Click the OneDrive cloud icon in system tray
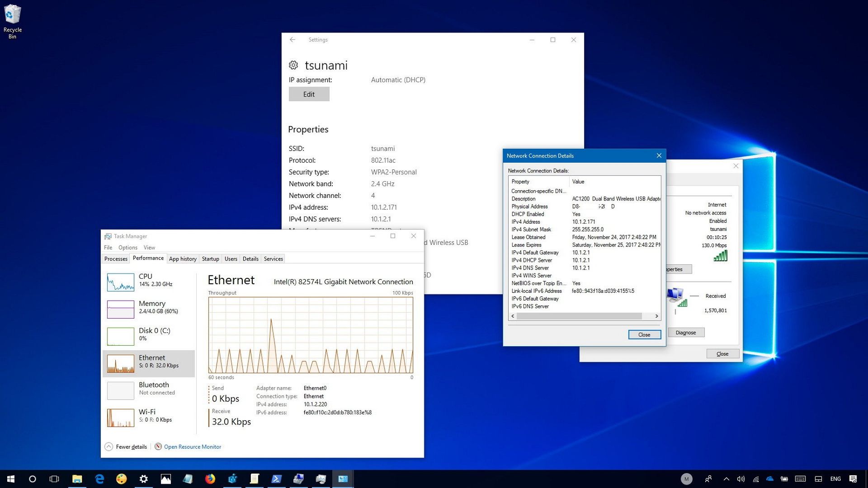 click(x=770, y=479)
